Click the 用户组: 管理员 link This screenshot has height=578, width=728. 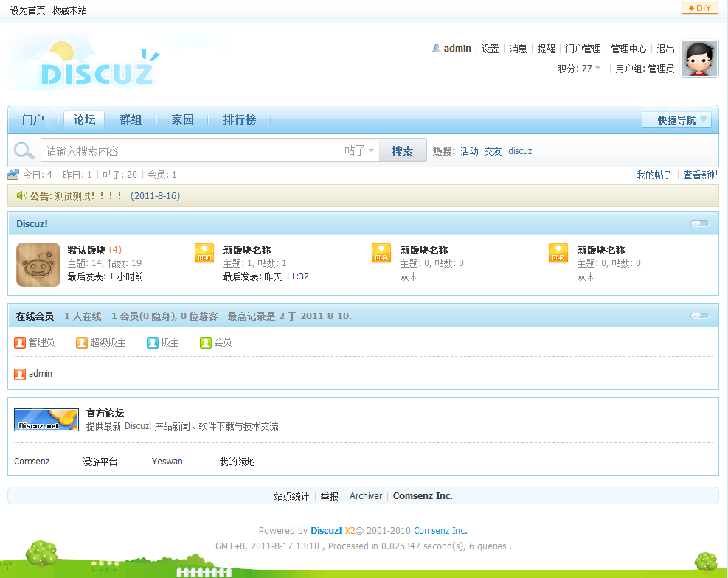coord(645,69)
